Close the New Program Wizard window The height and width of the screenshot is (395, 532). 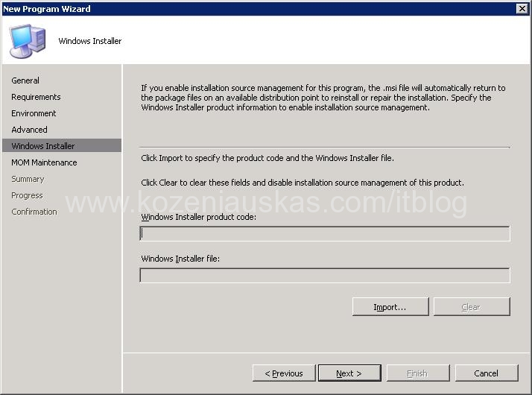point(522,9)
